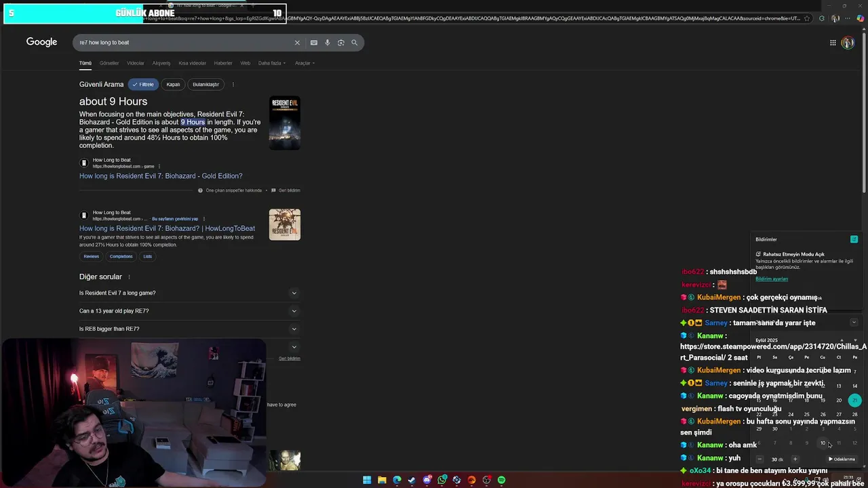868x488 pixels.
Task: Click the Lists sitelink chip
Action: coord(147,256)
